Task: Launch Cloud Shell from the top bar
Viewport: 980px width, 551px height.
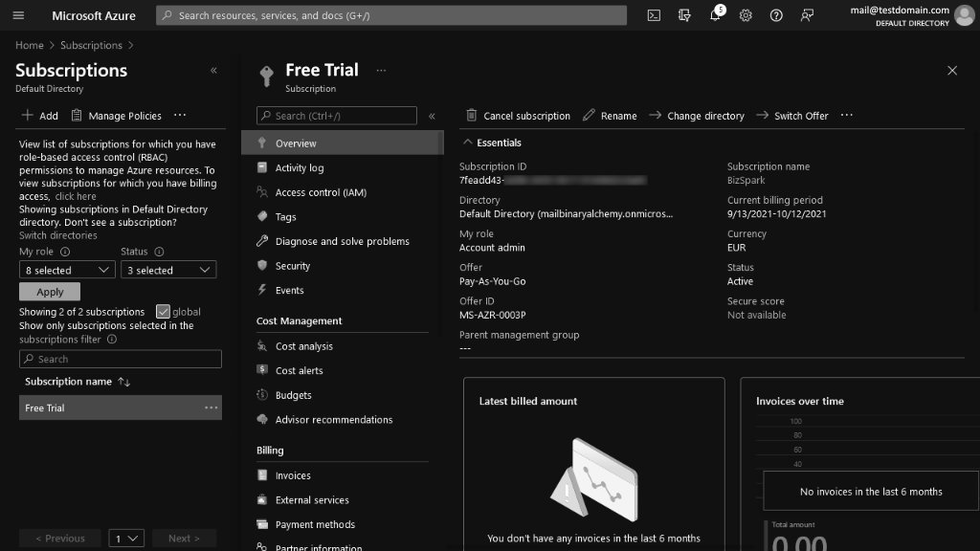Action: pyautogui.click(x=654, y=15)
